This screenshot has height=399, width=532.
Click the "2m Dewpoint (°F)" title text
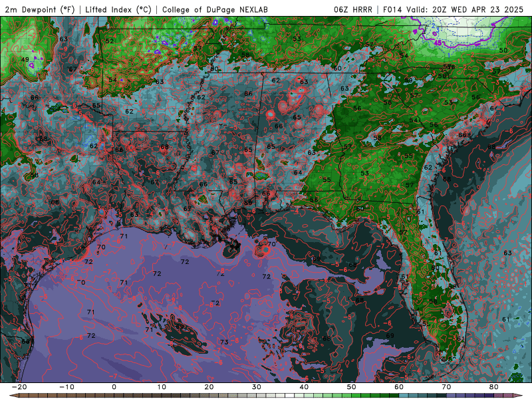(x=40, y=9)
